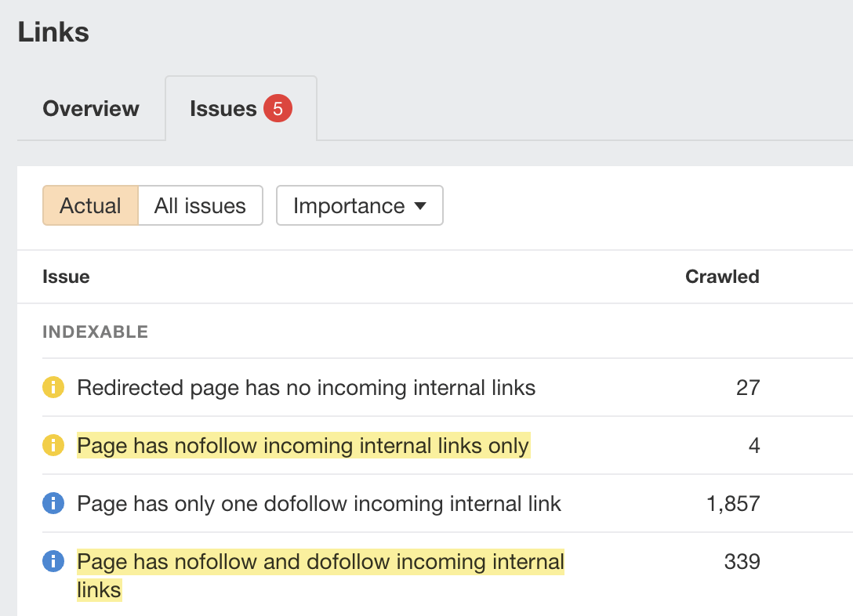This screenshot has height=616, width=853.
Task: Switch to the Overview tab
Action: (90, 108)
